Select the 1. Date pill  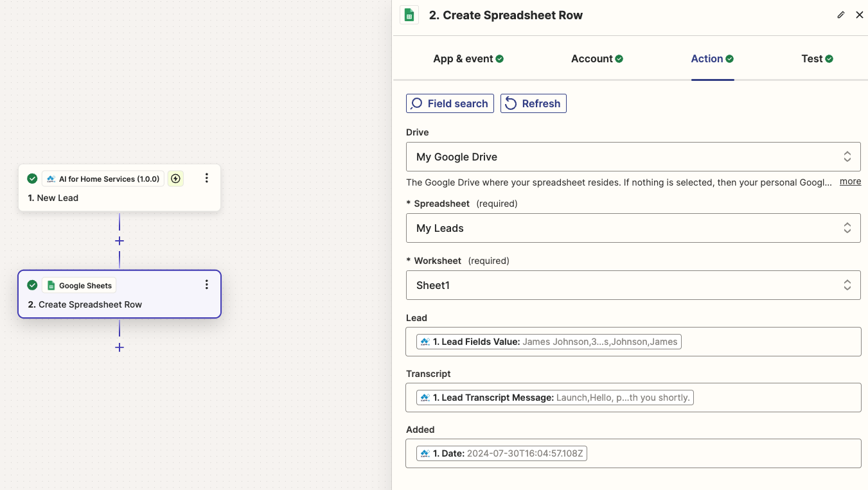pyautogui.click(x=502, y=453)
